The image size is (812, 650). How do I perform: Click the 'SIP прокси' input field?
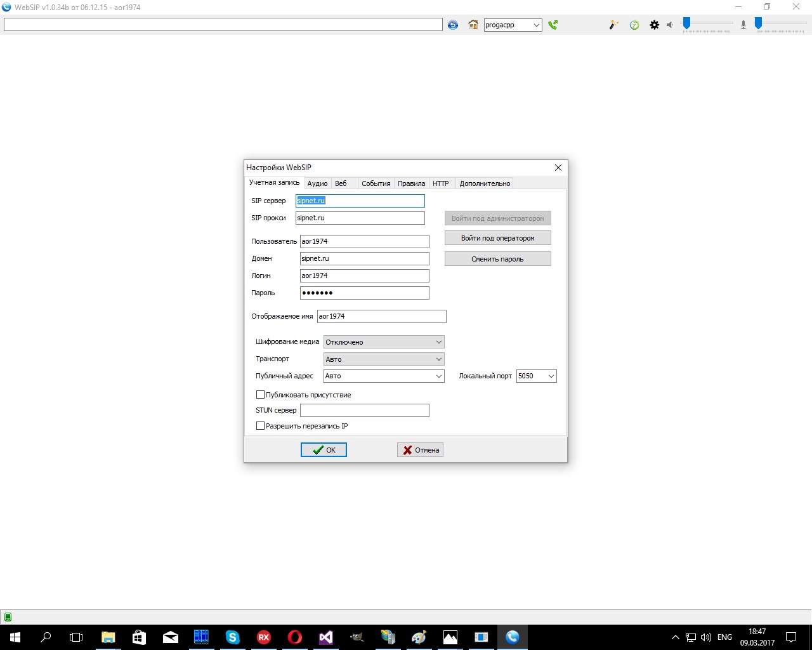click(360, 218)
